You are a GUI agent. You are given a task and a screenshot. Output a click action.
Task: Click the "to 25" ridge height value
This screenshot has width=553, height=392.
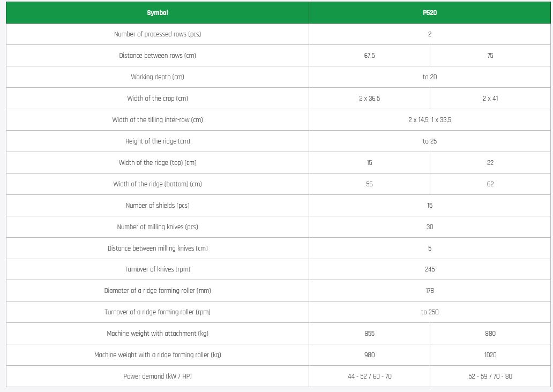tap(430, 141)
